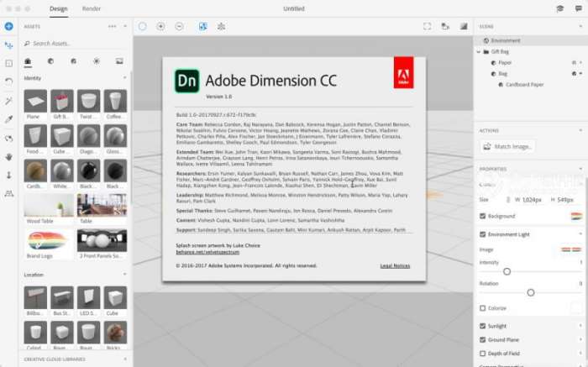
Task: Open the Environment Light image swatch
Action: click(x=571, y=249)
